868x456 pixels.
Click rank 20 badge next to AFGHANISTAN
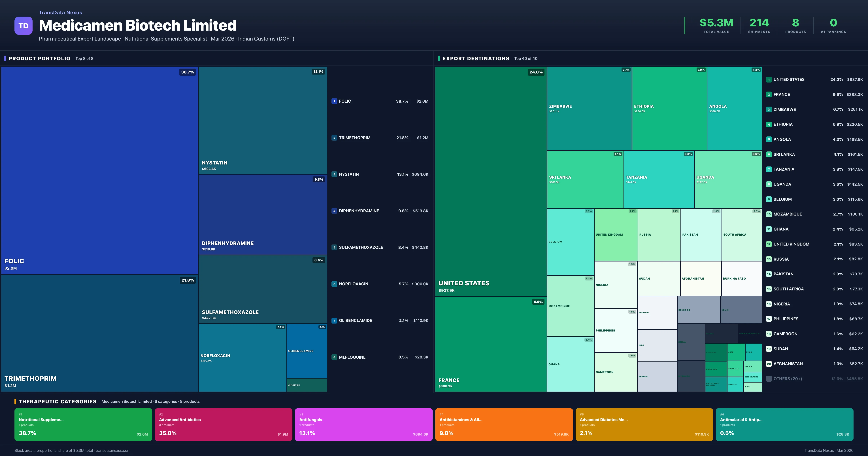click(x=769, y=364)
